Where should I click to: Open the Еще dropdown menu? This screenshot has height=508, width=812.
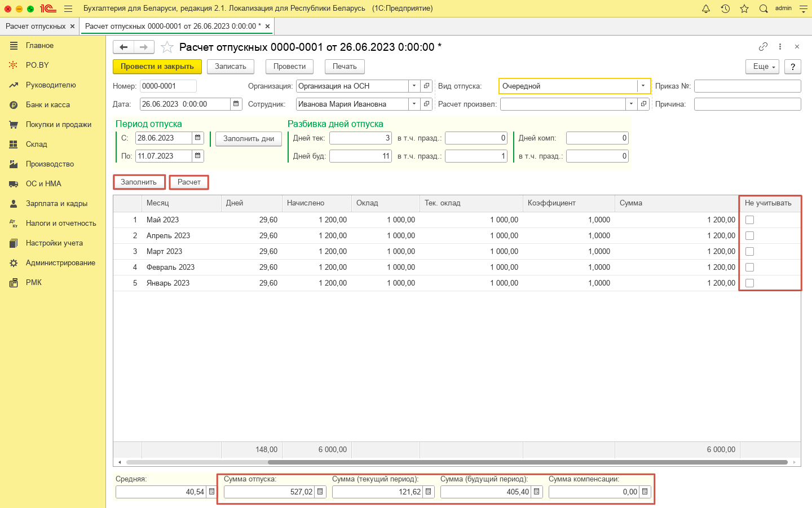[x=762, y=67]
